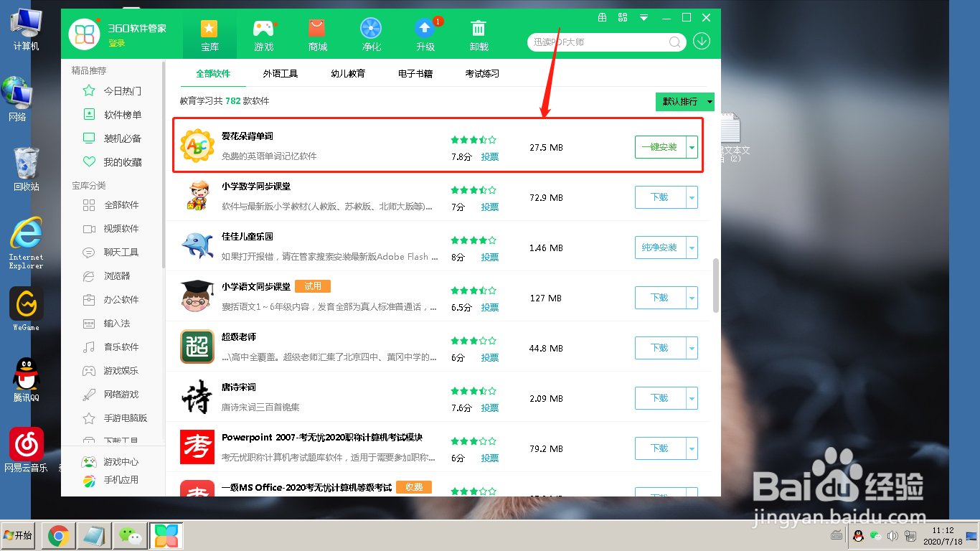
Task: Open 爱花朵背单词 app icon
Action: coord(197,147)
